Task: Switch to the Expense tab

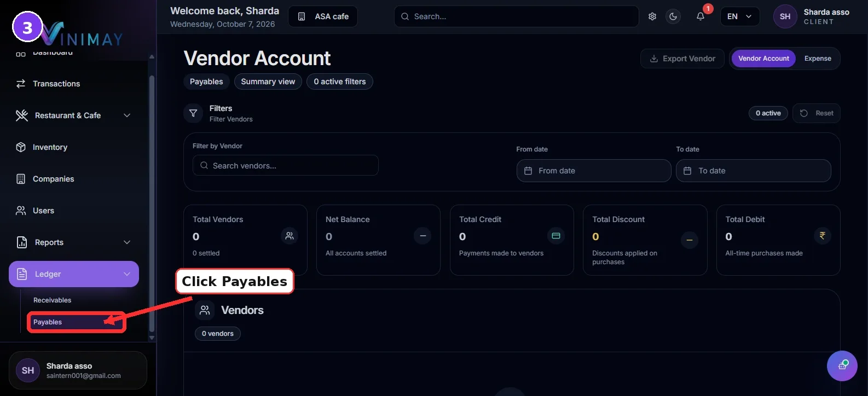Action: (818, 59)
